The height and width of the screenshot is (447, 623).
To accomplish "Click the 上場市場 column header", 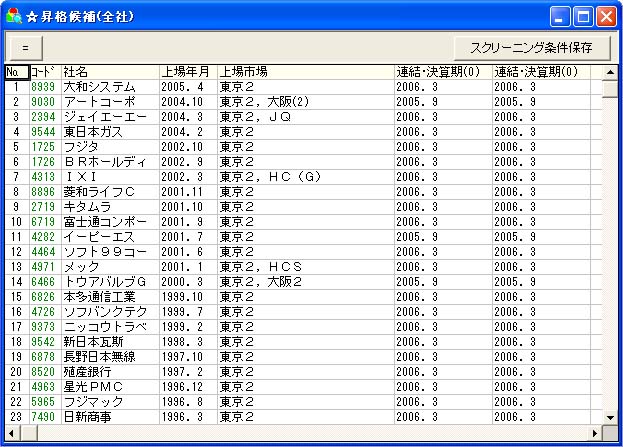I will click(x=304, y=72).
